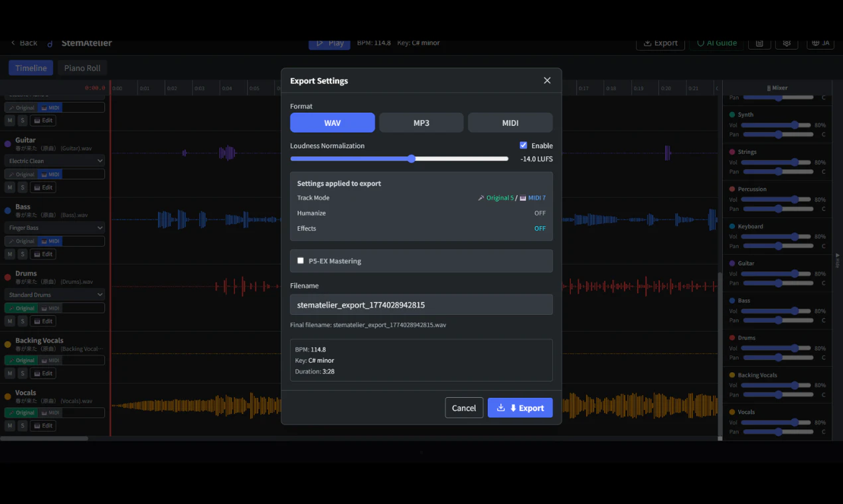The image size is (843, 504).
Task: Close the Export Settings dialog
Action: click(547, 80)
